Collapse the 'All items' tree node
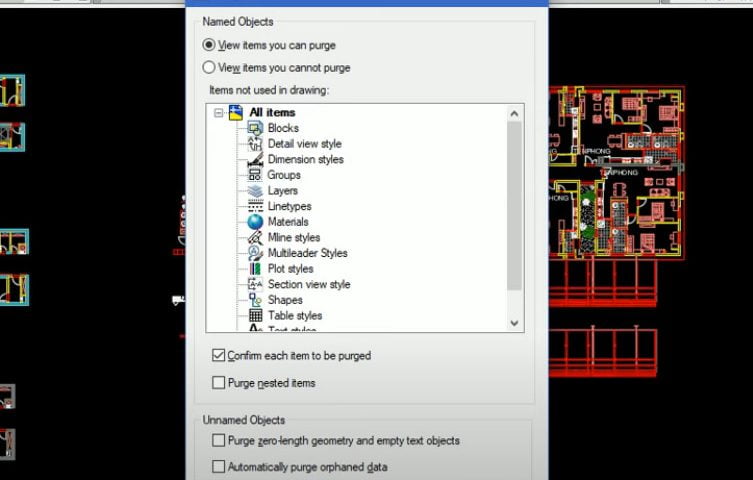 tap(218, 113)
